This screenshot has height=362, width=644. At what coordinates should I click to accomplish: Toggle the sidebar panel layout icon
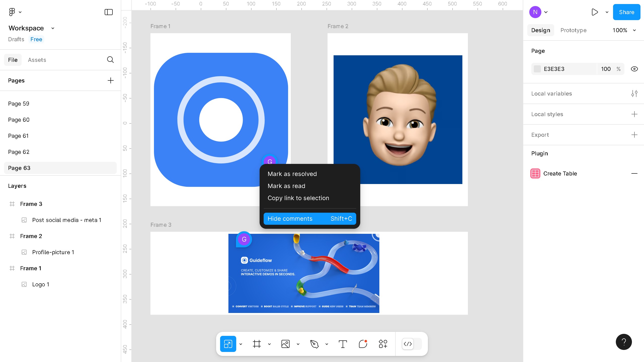coord(108,12)
